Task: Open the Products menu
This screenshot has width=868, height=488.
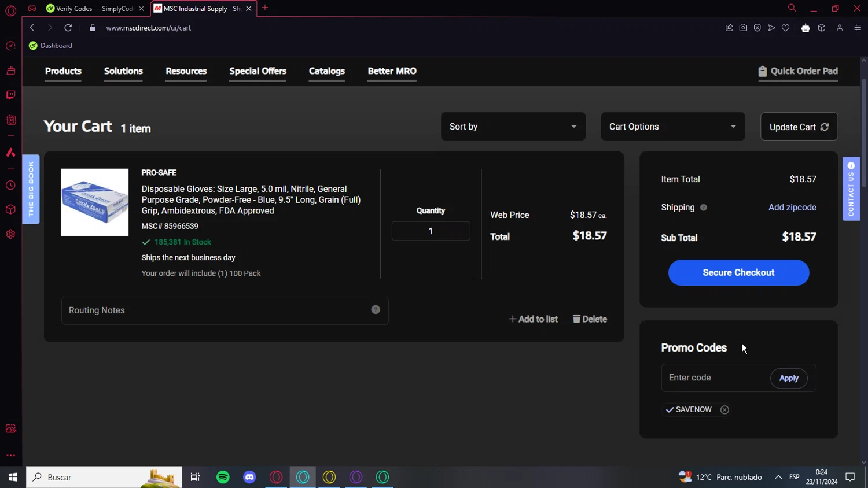Action: pos(63,71)
